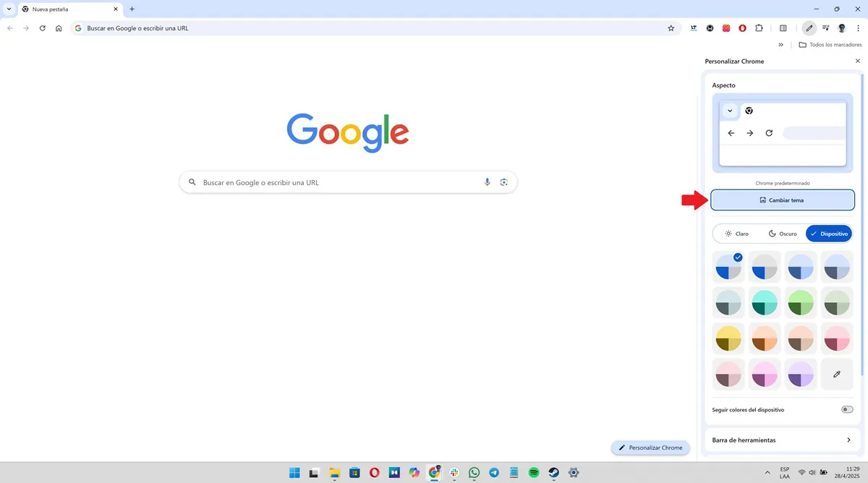Open Slack from the taskbar

(454, 473)
